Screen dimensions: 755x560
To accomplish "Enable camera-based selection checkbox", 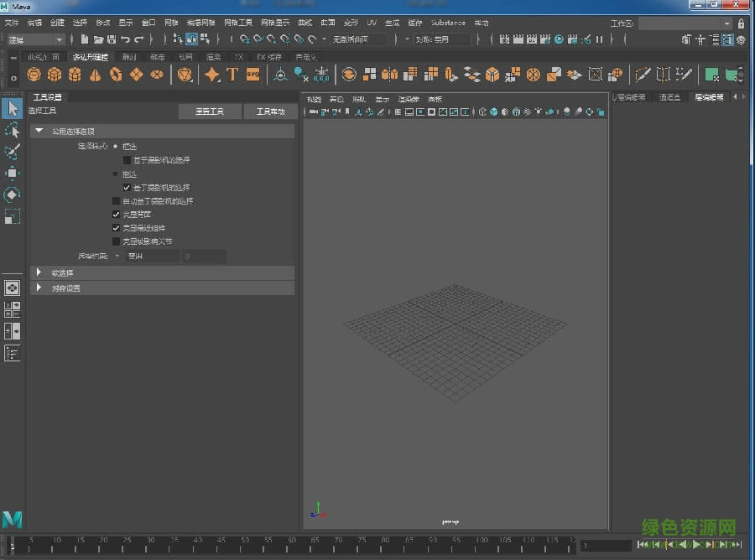I will point(126,158).
